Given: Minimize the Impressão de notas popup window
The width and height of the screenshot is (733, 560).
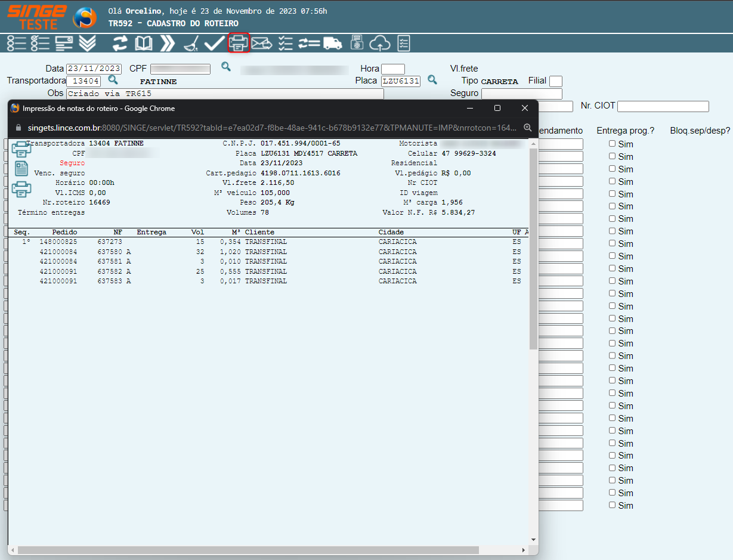Looking at the screenshot, I should tap(470, 108).
